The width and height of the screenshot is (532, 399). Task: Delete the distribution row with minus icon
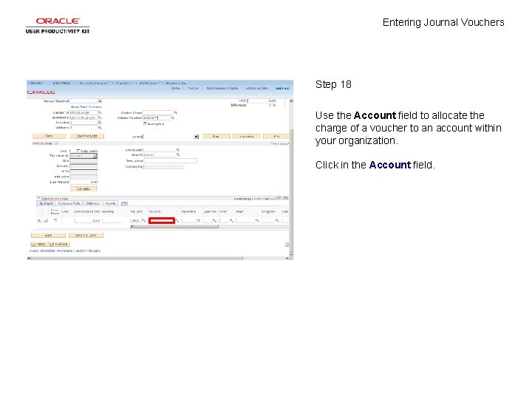coord(46,220)
